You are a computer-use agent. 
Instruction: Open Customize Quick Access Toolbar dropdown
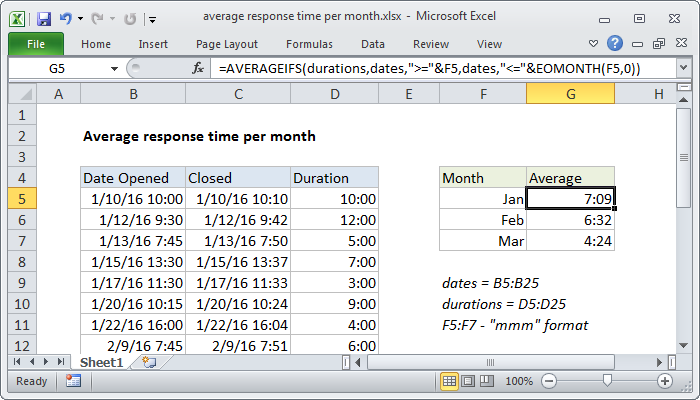[151, 18]
